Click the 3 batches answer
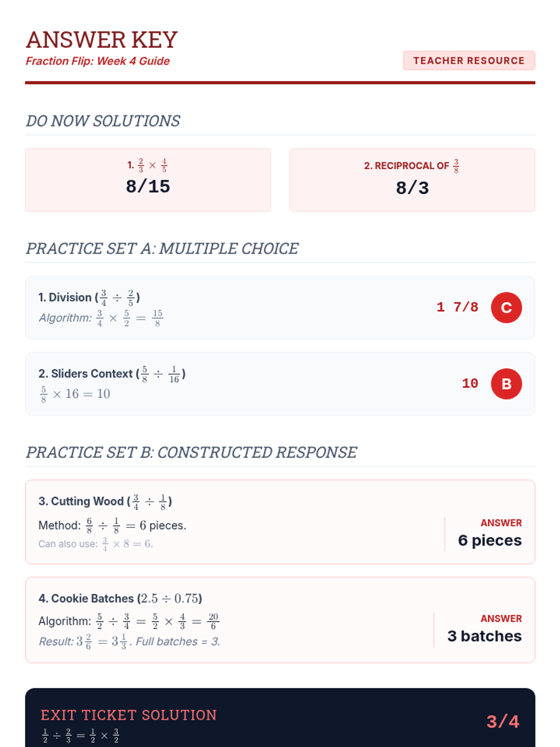The width and height of the screenshot is (560, 747). (484, 636)
